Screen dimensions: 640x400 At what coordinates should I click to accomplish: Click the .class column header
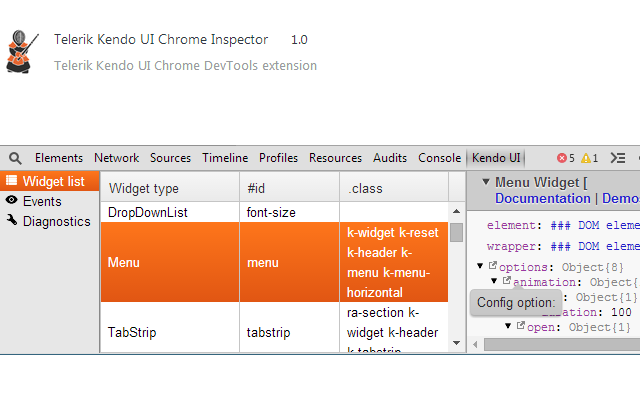click(394, 188)
